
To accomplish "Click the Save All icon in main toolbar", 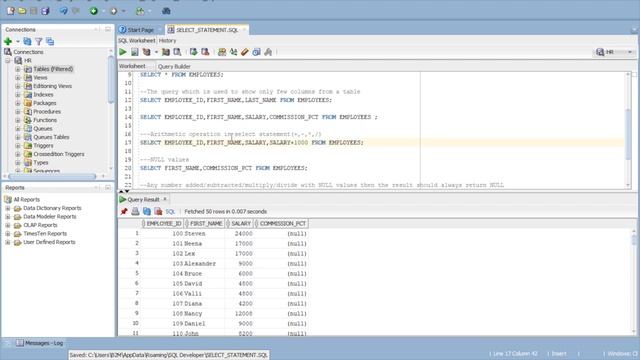I will pyautogui.click(x=45, y=11).
